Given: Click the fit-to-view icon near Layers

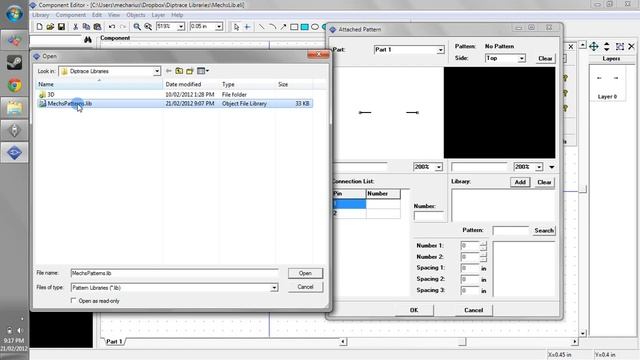Looking at the screenshot, I should tap(620, 47).
